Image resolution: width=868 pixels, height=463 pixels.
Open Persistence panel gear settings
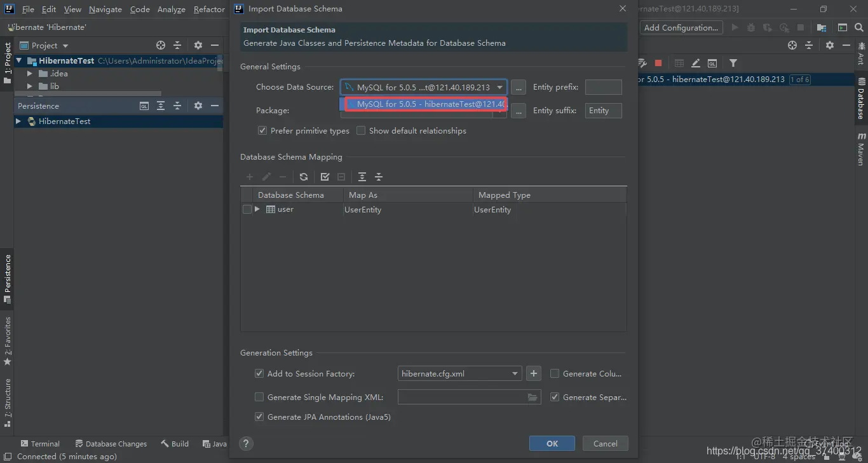click(x=198, y=106)
